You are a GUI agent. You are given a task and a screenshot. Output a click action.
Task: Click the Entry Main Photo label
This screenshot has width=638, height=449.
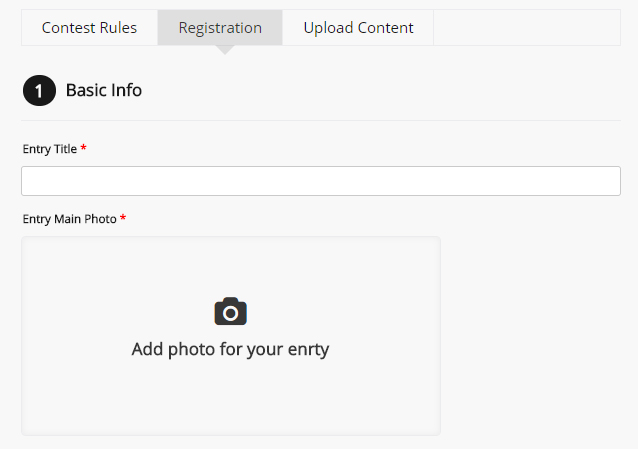pos(69,219)
